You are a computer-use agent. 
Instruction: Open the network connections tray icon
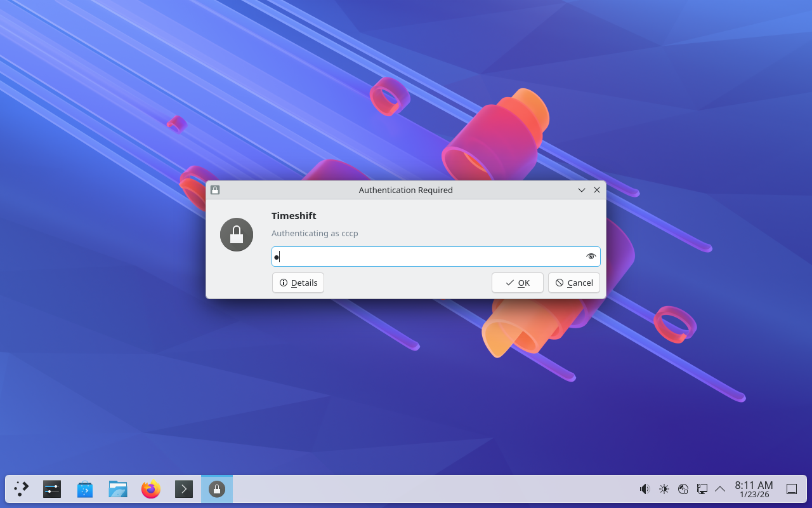(702, 489)
